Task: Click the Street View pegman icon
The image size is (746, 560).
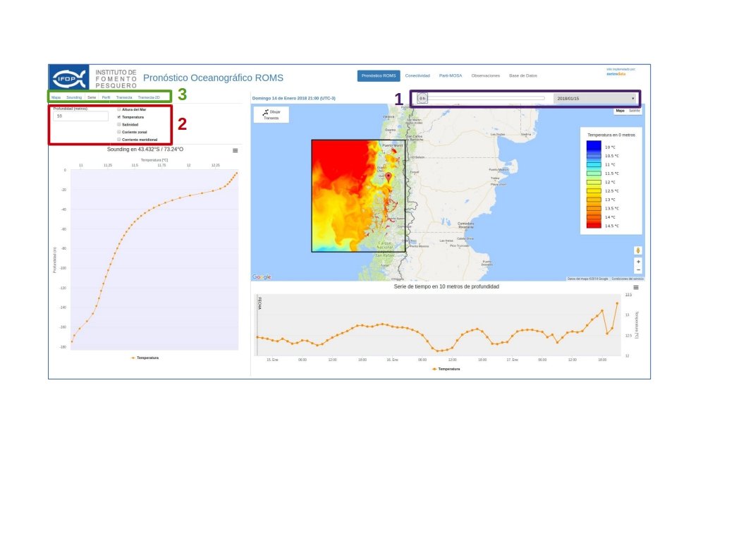Action: (638, 250)
